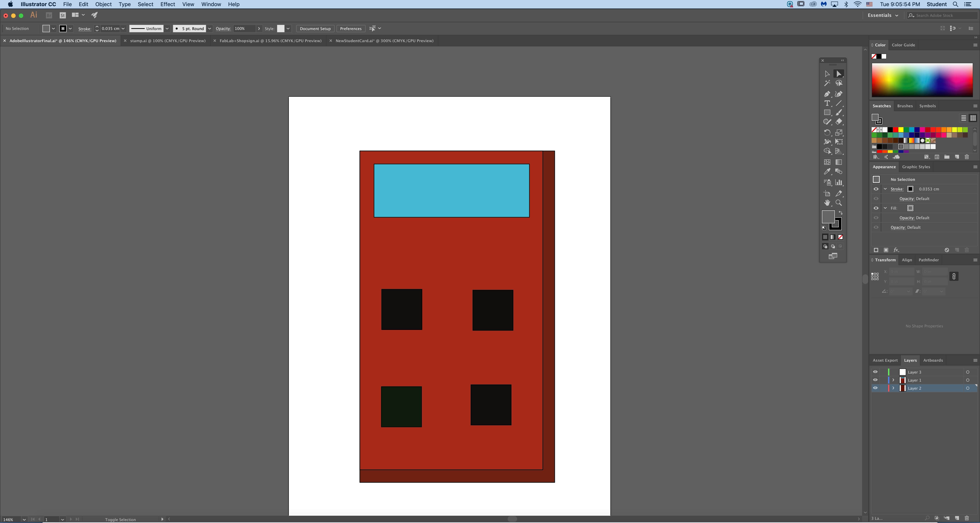Click the Preferences button
This screenshot has height=523, width=980.
coord(350,29)
